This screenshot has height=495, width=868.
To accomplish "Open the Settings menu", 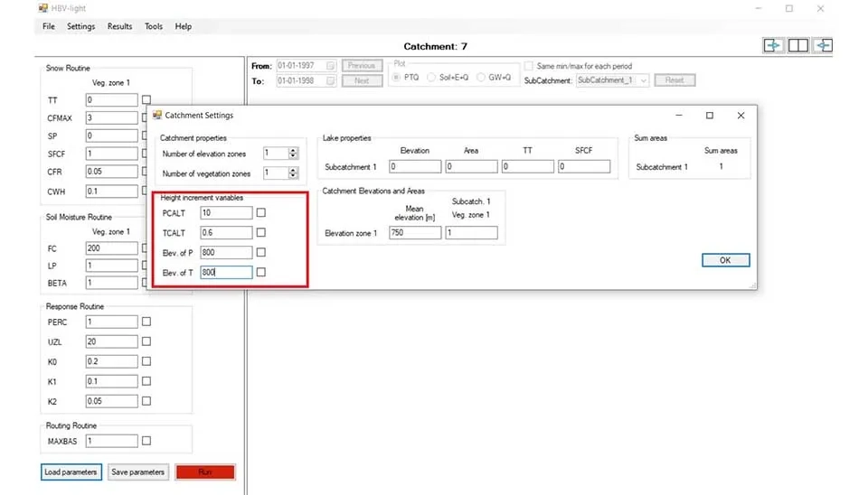I will [x=80, y=26].
